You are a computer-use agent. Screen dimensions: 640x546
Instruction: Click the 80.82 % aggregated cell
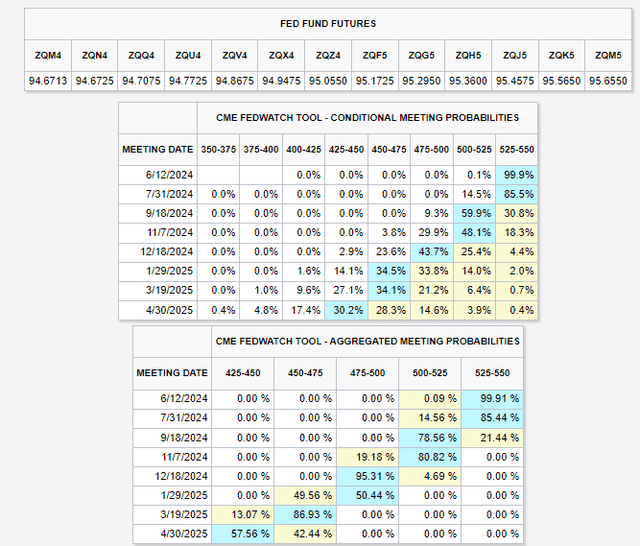[430, 457]
